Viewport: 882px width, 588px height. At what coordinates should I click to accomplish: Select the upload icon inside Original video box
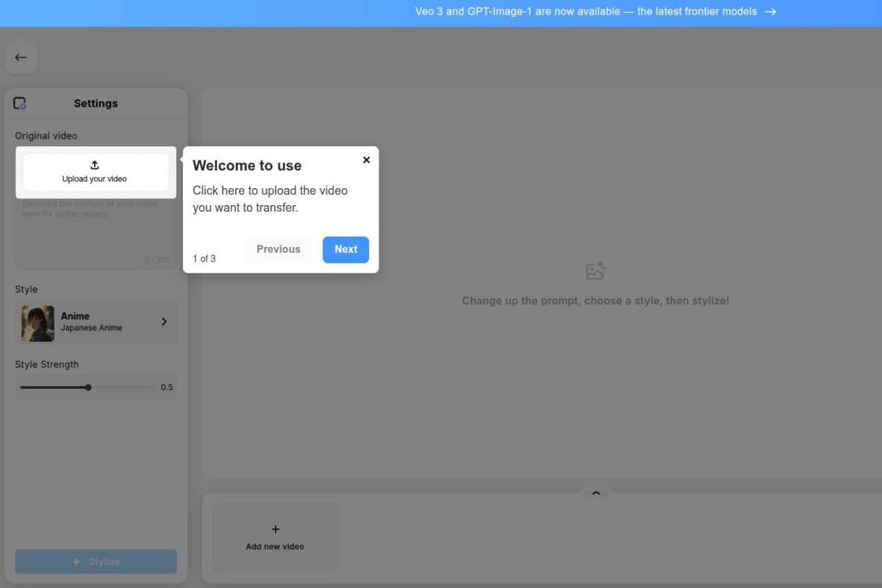tap(95, 165)
